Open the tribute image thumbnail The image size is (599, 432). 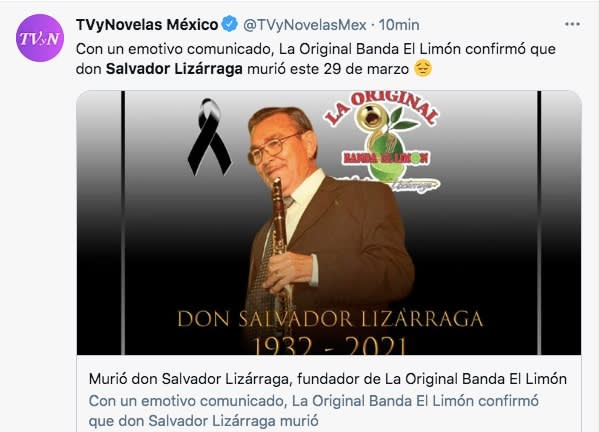329,223
